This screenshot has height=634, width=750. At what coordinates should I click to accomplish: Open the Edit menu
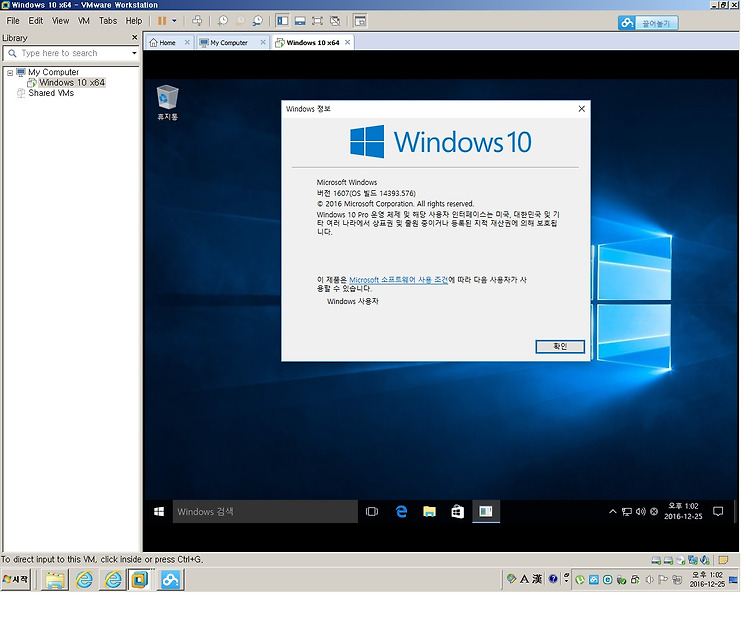[36, 21]
